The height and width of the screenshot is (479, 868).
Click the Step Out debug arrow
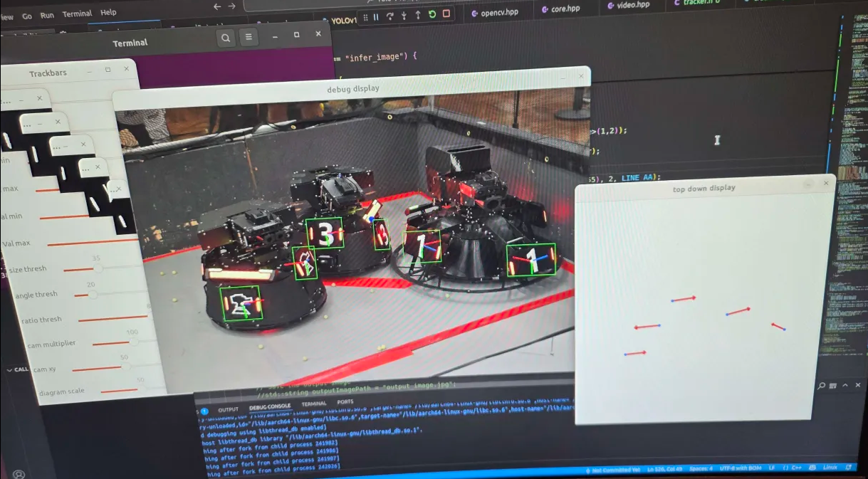417,15
